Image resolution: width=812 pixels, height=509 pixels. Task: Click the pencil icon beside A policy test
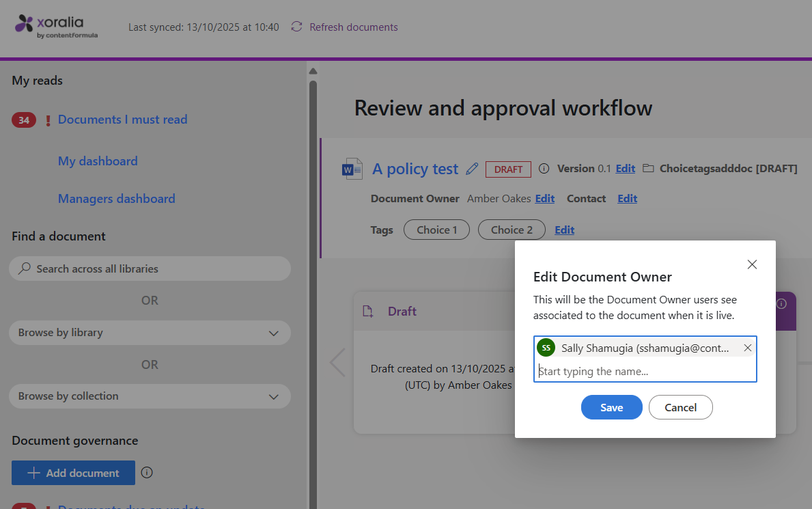pyautogui.click(x=472, y=169)
